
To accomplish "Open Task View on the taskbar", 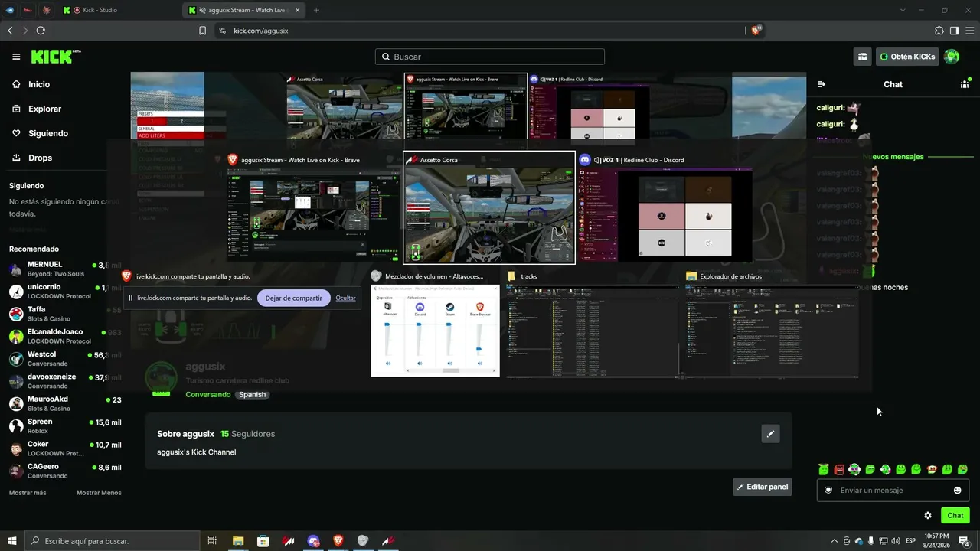I will tap(213, 541).
